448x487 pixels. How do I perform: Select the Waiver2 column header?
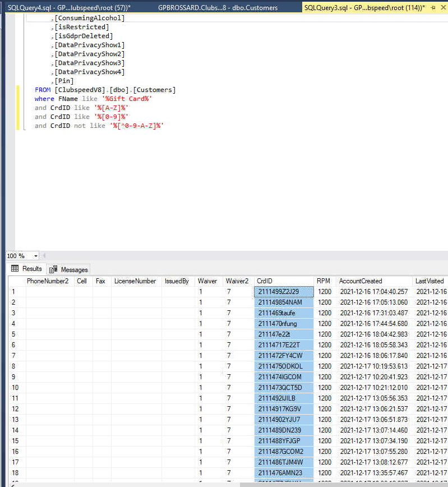tap(237, 281)
